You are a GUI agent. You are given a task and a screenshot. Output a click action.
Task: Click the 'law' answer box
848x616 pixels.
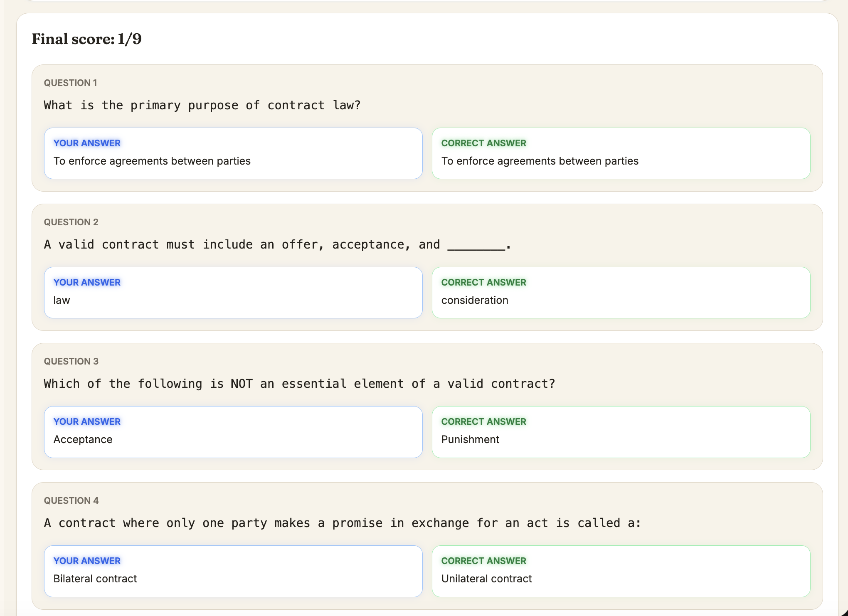233,293
